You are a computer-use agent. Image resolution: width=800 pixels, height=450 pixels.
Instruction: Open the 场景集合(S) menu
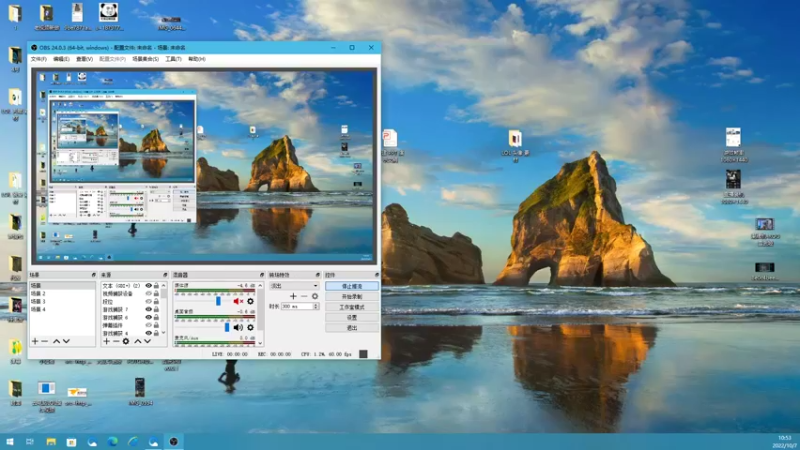[x=145, y=59]
